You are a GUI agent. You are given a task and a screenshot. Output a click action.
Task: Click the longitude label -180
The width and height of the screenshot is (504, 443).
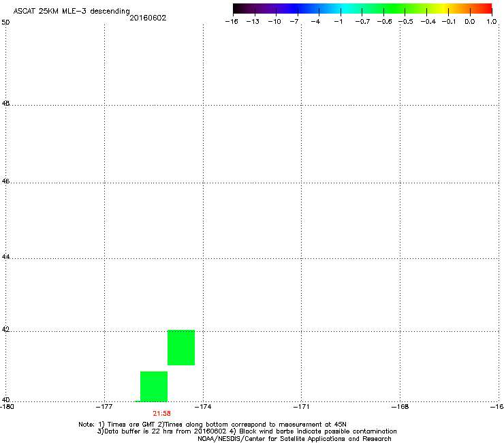[x=7, y=407]
